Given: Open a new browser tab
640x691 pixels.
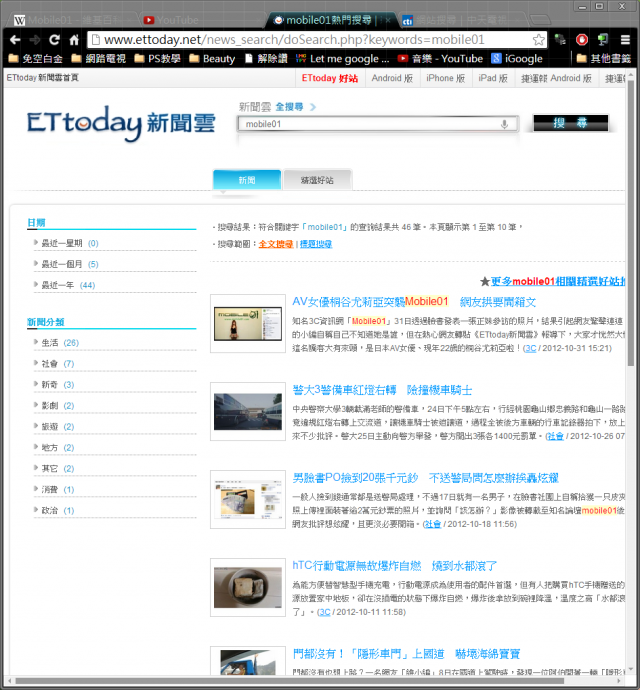Looking at the screenshot, I should [x=540, y=20].
